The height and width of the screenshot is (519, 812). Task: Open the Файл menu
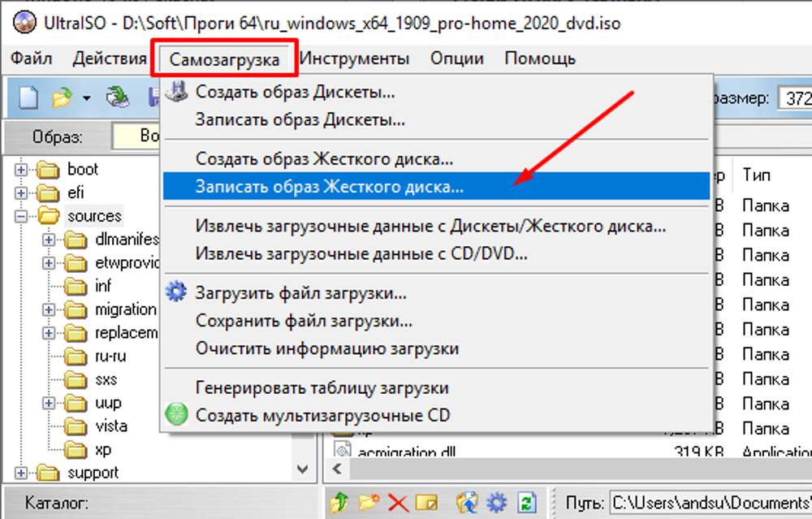point(31,58)
